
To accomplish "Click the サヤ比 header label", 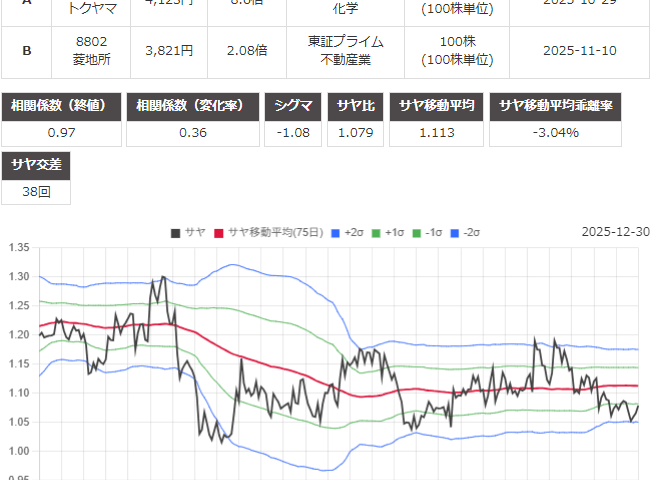I will pyautogui.click(x=356, y=106).
